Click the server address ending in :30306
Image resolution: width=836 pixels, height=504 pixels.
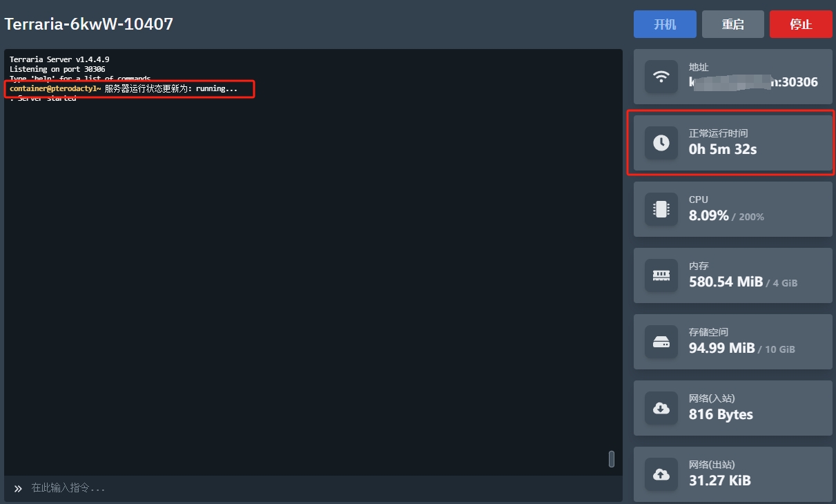(x=753, y=82)
